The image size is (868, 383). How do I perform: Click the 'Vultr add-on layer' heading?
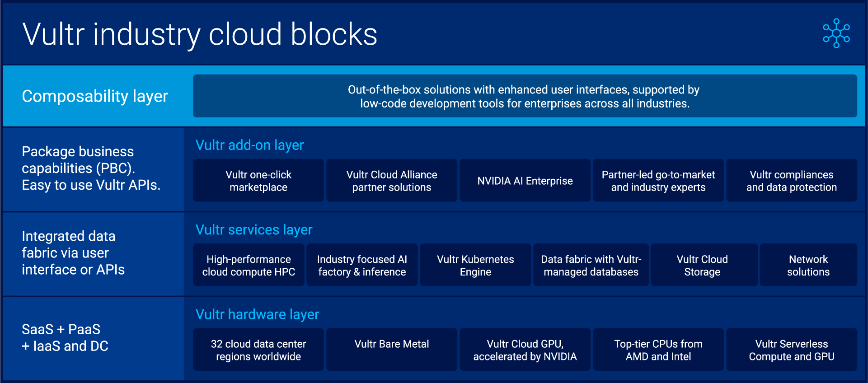coord(249,145)
